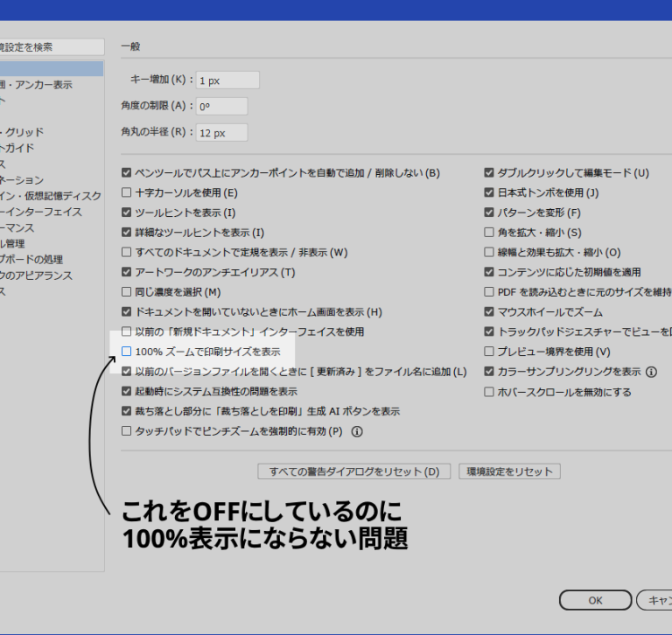Uncheck パターンを変形 (F) checkbox
The height and width of the screenshot is (635, 672).
[x=488, y=213]
